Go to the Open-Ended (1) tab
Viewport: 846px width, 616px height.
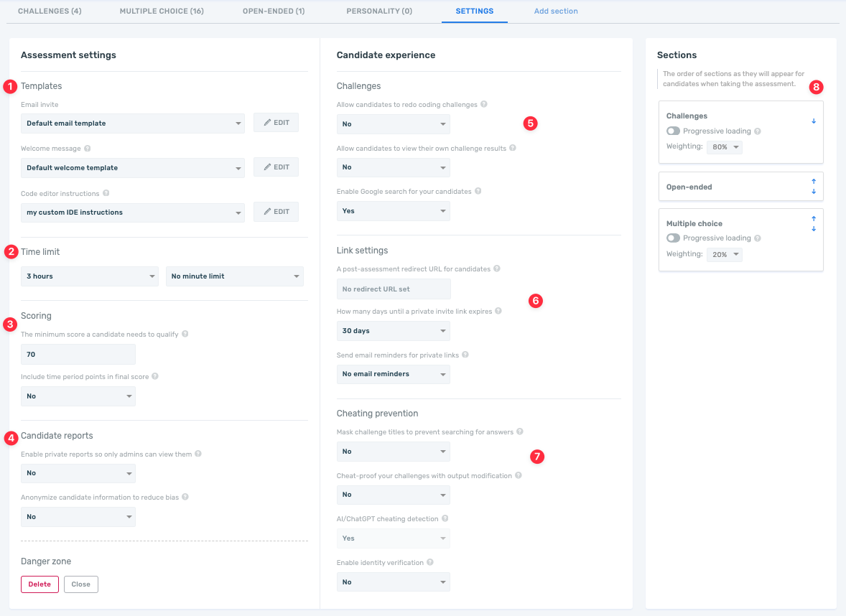(x=274, y=11)
